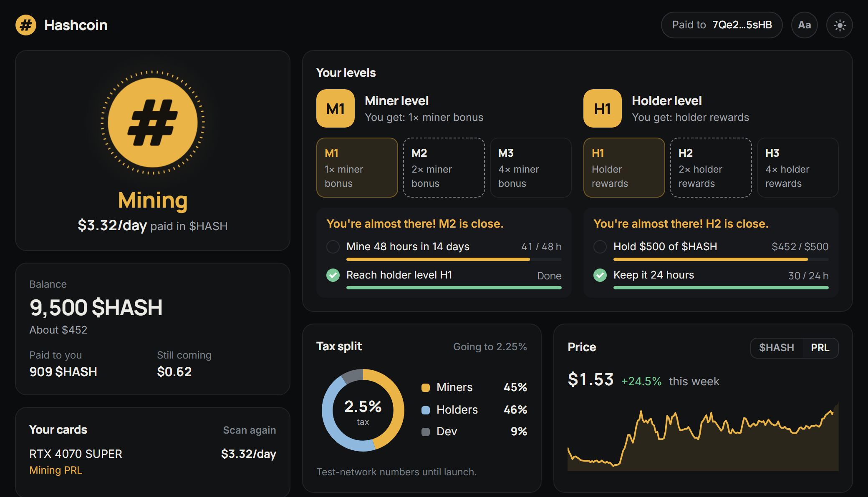The image size is (868, 497).
Task: Click the RTX 4070 SUPER card row
Action: point(153,462)
